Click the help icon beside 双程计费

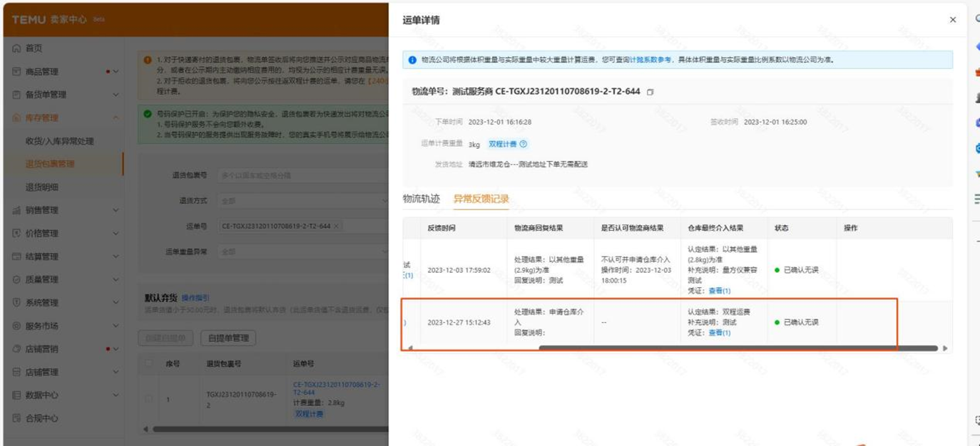click(524, 144)
